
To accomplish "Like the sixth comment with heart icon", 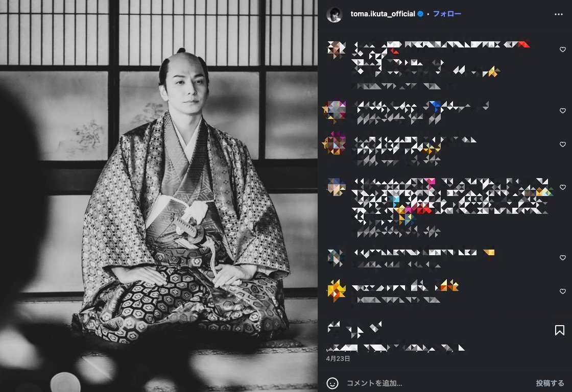I will (562, 291).
